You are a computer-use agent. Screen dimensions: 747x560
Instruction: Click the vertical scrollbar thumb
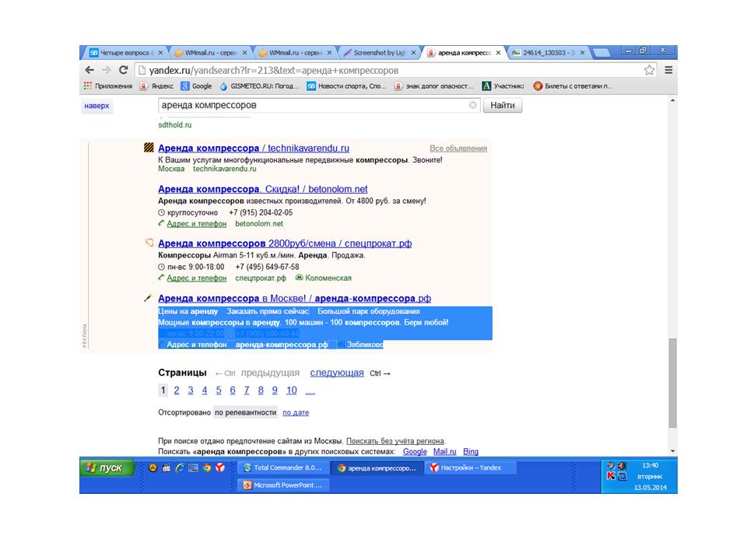[x=672, y=383]
